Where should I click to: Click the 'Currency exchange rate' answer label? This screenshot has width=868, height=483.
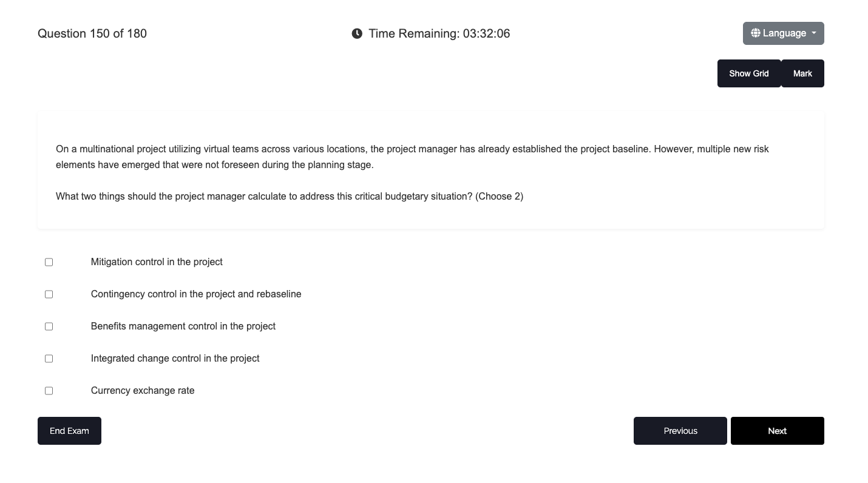[143, 391]
